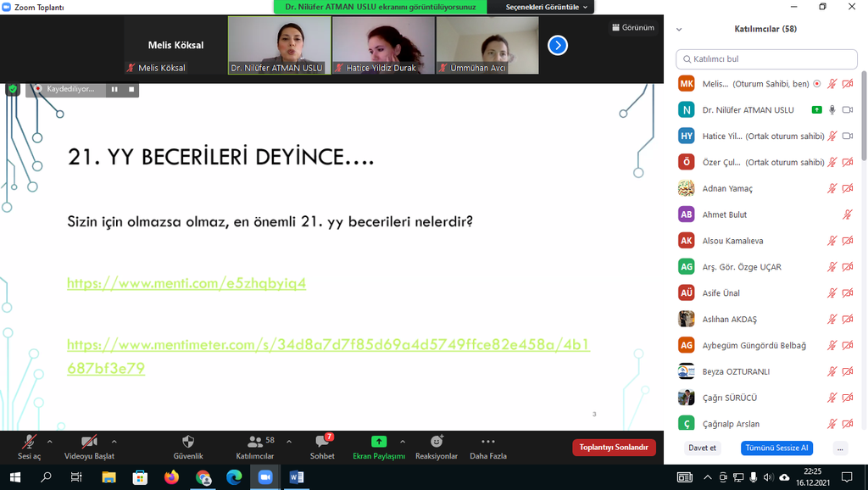868x490 pixels.
Task: Toggle the Sesi aç microphone button
Action: pyautogui.click(x=30, y=442)
